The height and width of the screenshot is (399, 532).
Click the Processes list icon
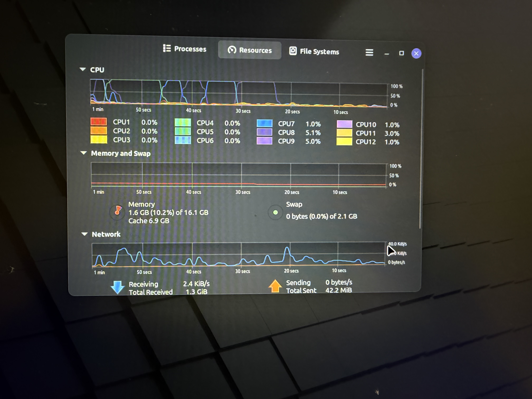pos(167,48)
